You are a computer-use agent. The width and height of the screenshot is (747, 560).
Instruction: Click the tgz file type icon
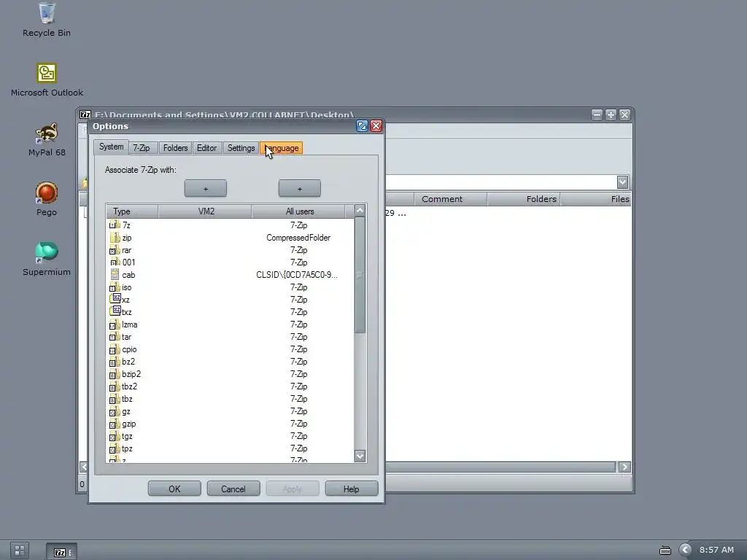(x=115, y=436)
